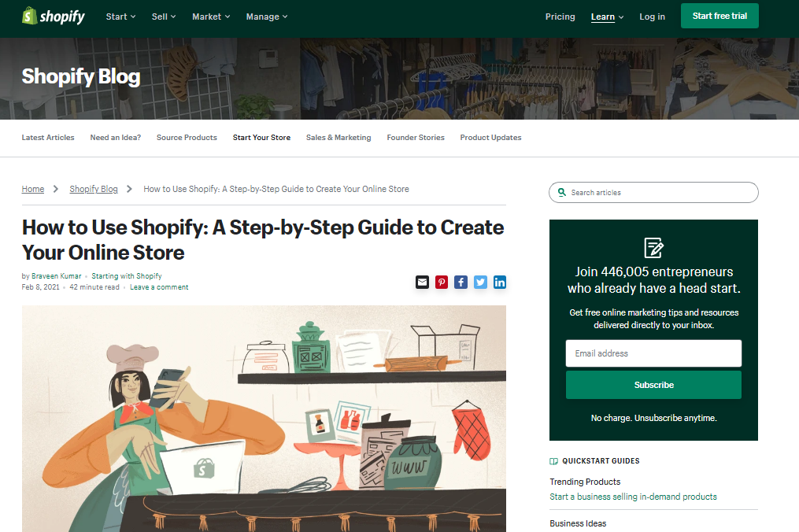Open Start a business selling in-demand products

pos(633,497)
